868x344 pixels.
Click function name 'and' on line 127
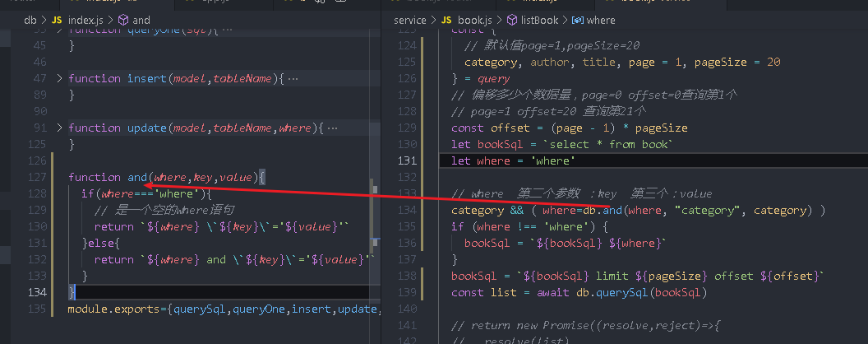point(137,177)
